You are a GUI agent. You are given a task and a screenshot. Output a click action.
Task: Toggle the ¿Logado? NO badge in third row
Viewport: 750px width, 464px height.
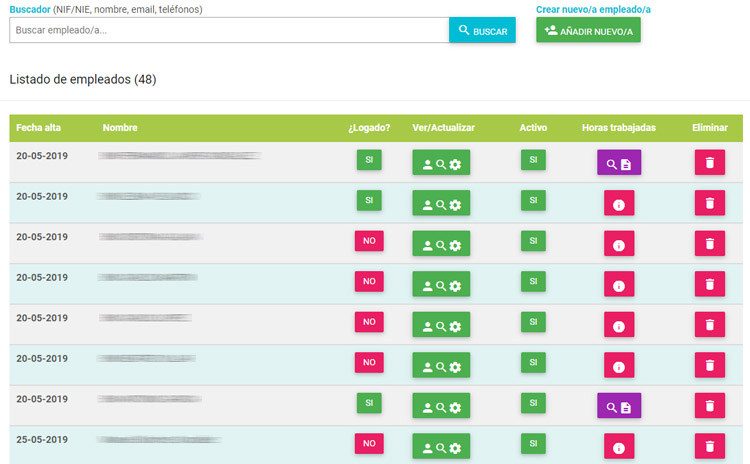(x=369, y=241)
